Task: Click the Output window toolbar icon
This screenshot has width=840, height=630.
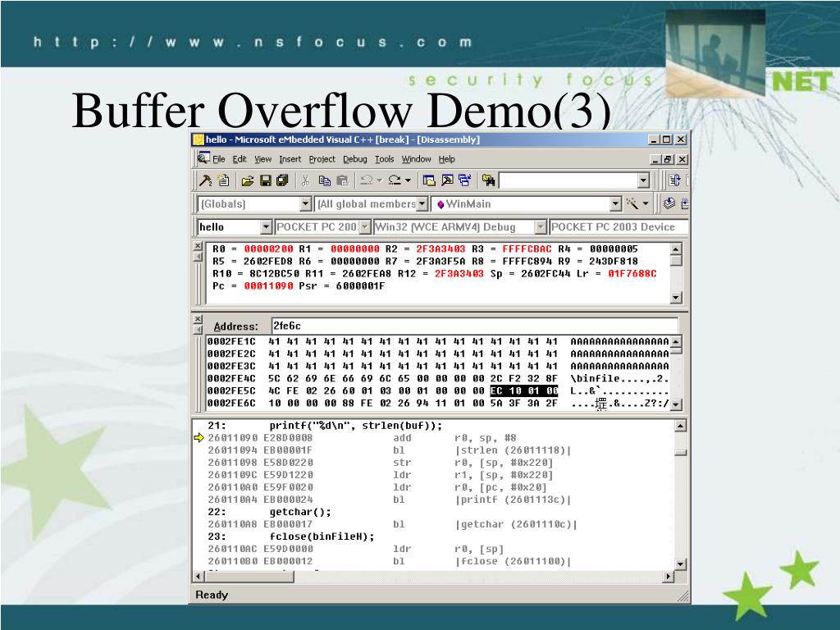Action: (447, 180)
